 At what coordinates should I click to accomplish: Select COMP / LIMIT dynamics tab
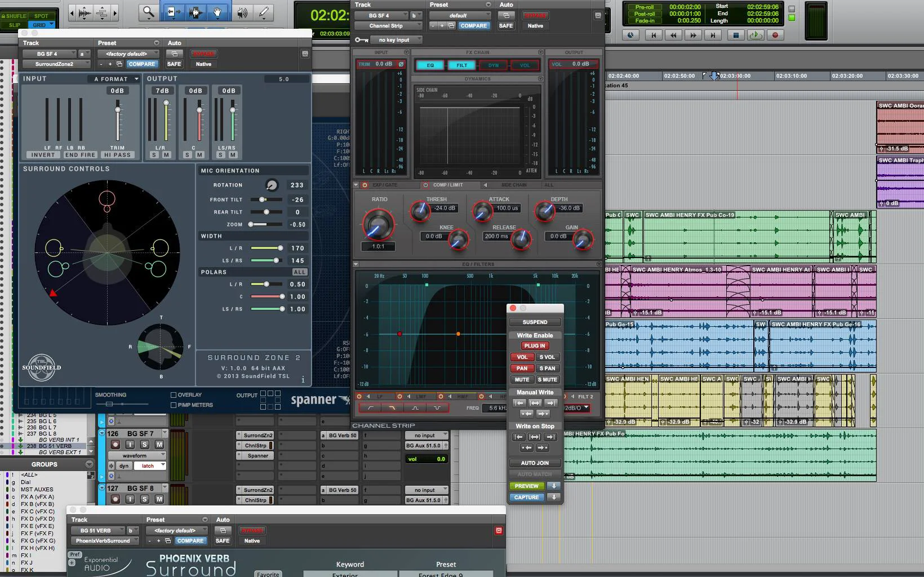click(x=448, y=185)
